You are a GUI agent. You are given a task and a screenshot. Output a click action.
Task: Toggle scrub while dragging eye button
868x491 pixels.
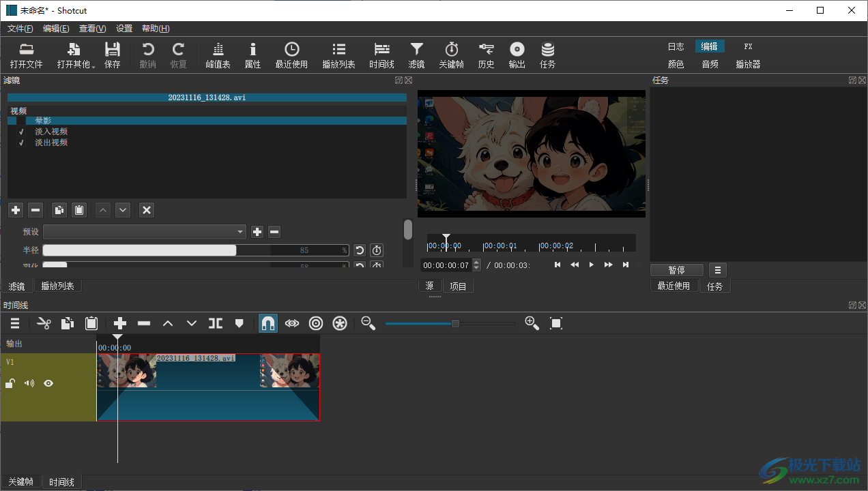292,323
